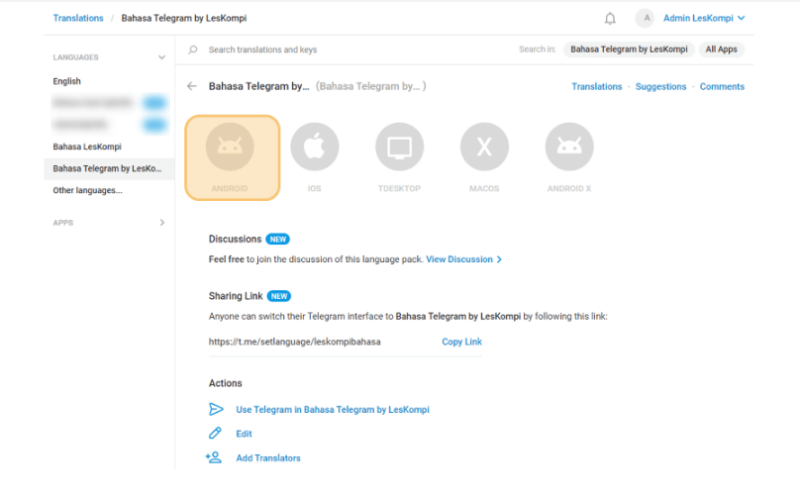This screenshot has width=800, height=500.
Task: Click Copy Link
Action: pyautogui.click(x=462, y=342)
